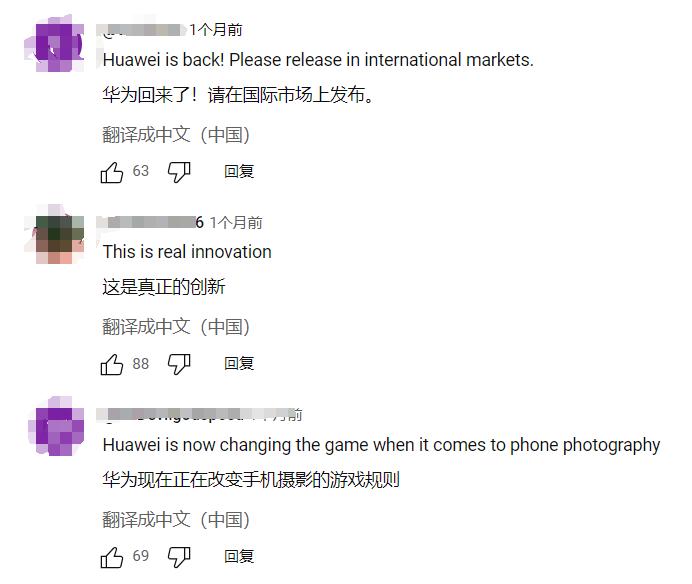Viewport: 692px width, 584px height.
Task: Like the 'Huawei is back!' comment
Action: point(112,172)
